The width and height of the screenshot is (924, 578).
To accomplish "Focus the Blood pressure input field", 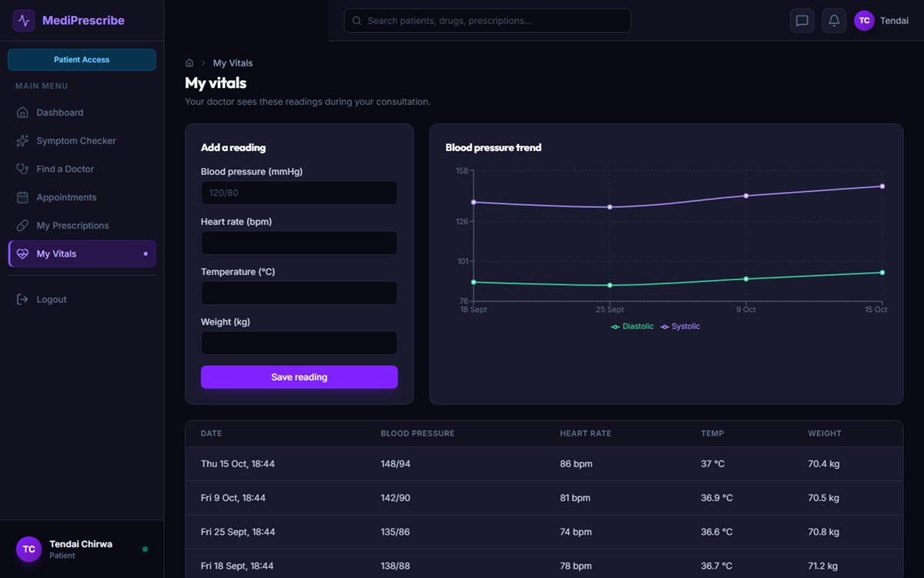I will pyautogui.click(x=300, y=193).
